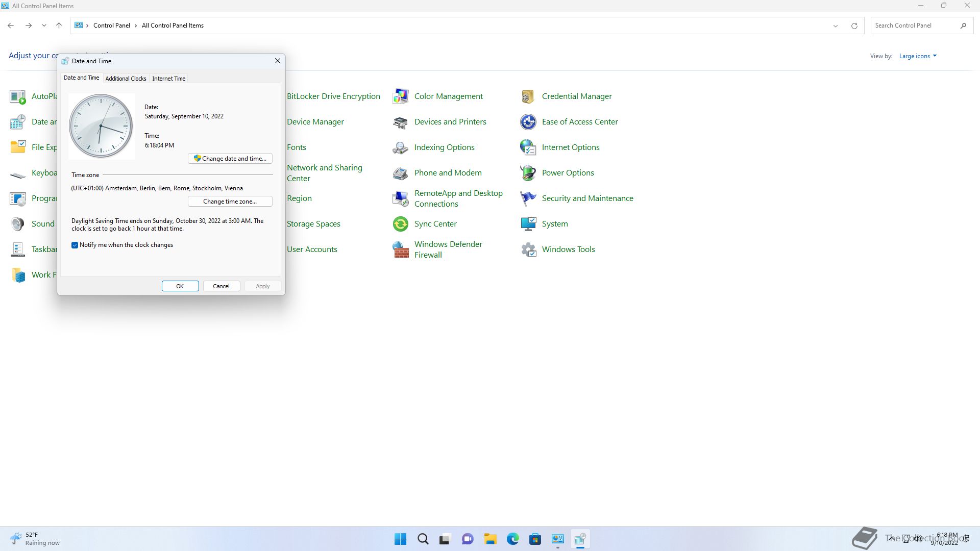Image resolution: width=980 pixels, height=551 pixels.
Task: Open Microsoft Store from taskbar
Action: pyautogui.click(x=535, y=539)
